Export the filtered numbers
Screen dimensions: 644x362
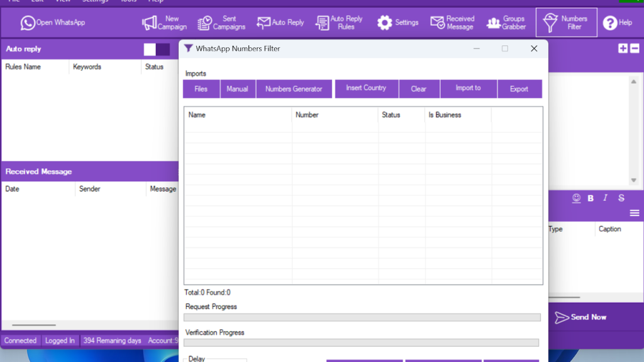pyautogui.click(x=519, y=89)
